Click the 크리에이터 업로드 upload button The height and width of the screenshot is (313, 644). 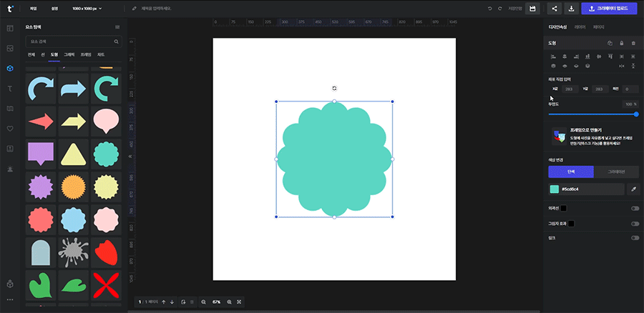point(610,9)
